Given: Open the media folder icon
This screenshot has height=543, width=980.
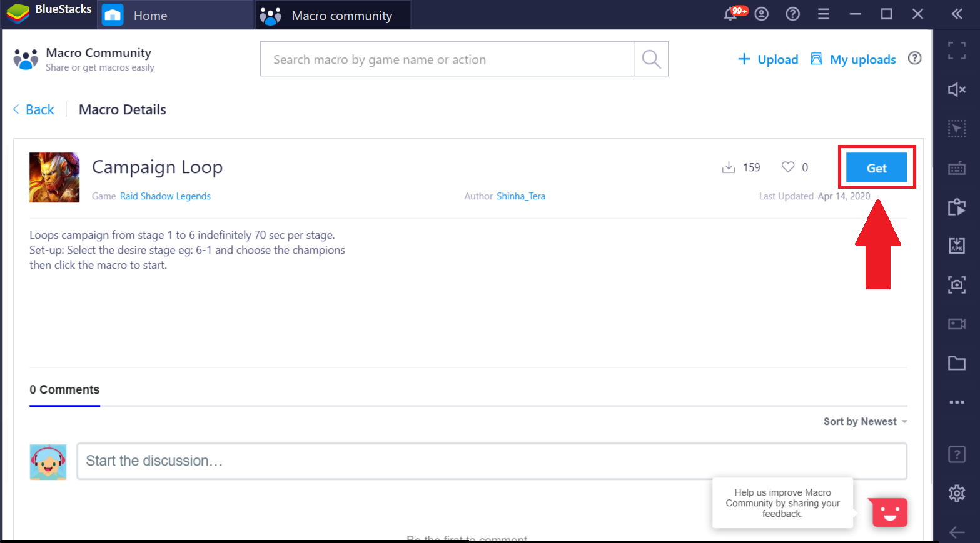Looking at the screenshot, I should [956, 363].
